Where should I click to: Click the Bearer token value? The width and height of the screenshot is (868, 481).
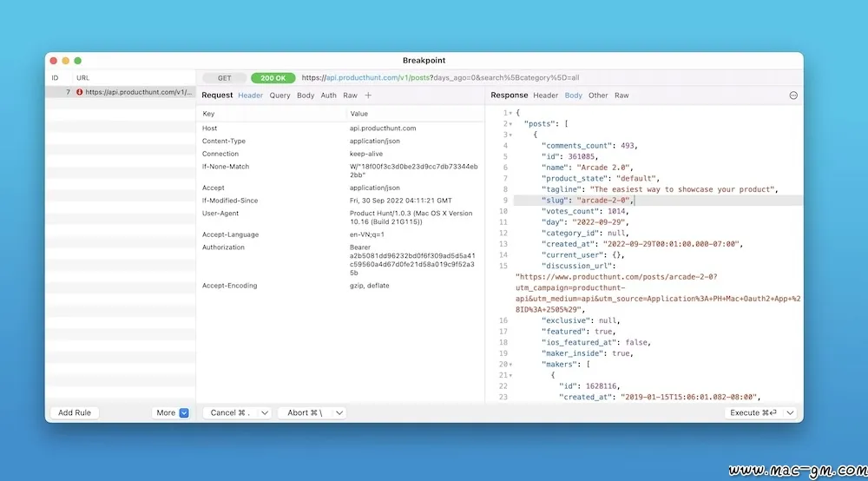coord(412,260)
